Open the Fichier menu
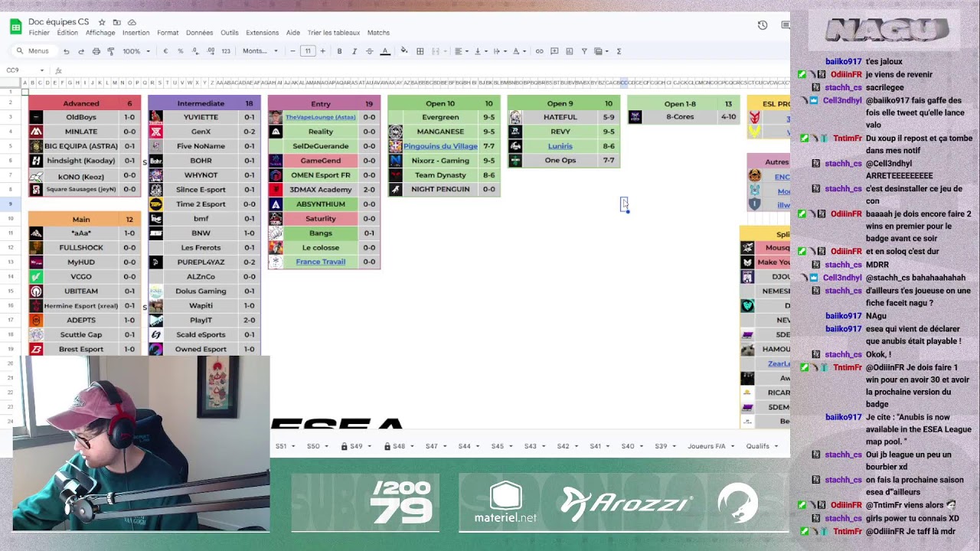980x551 pixels. click(x=39, y=33)
